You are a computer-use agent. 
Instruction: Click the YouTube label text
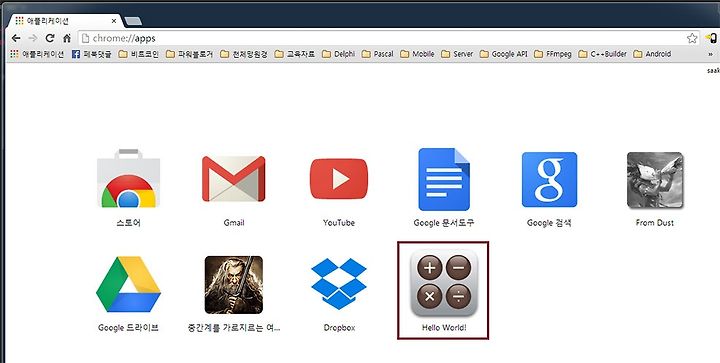coord(339,223)
